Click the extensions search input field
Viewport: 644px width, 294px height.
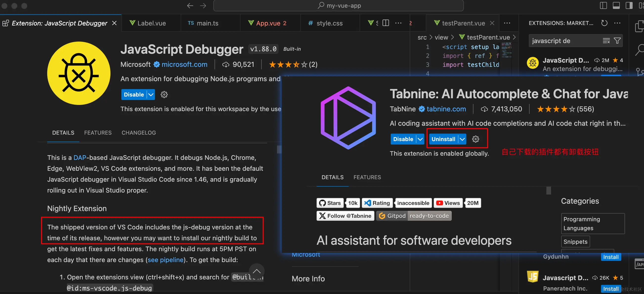pyautogui.click(x=565, y=41)
